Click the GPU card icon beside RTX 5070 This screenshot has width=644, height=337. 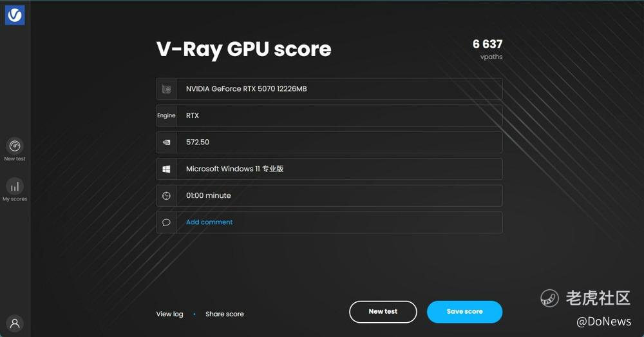166,89
